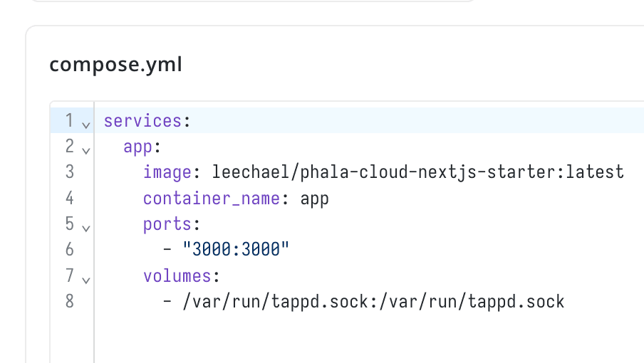
Task: Select line number 8 in the gutter
Action: [69, 301]
